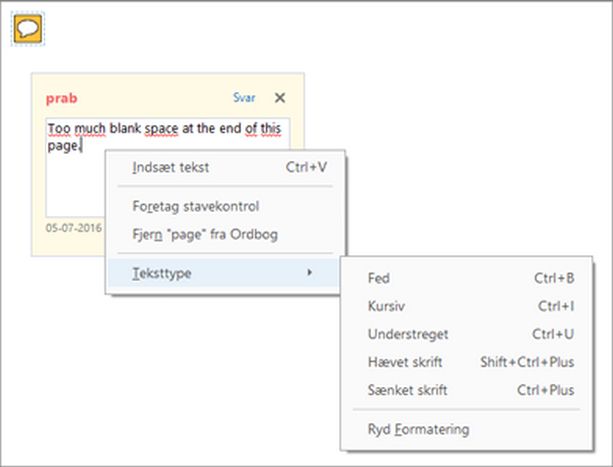613x467 pixels.
Task: Click the yellow sticky note comment icon
Action: coord(28,29)
